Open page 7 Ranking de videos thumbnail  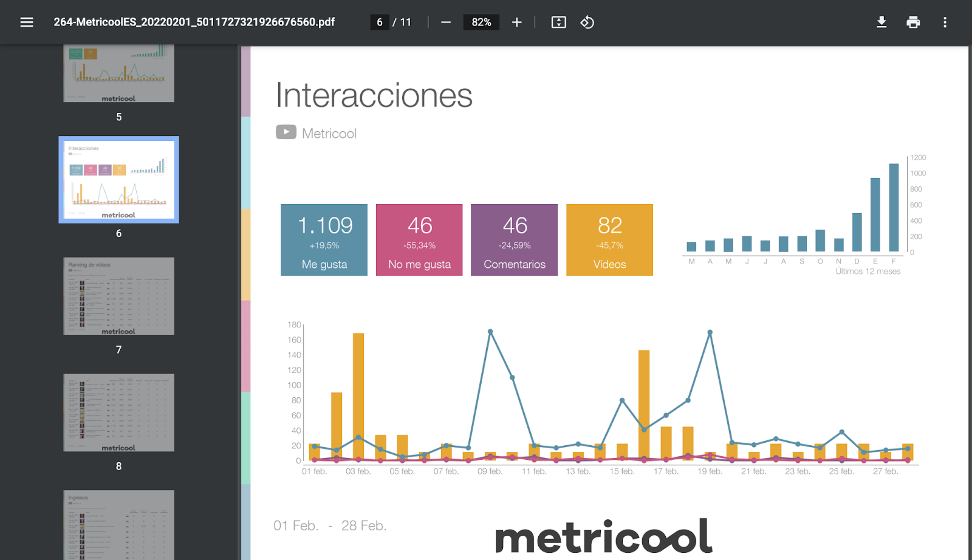[x=119, y=296]
